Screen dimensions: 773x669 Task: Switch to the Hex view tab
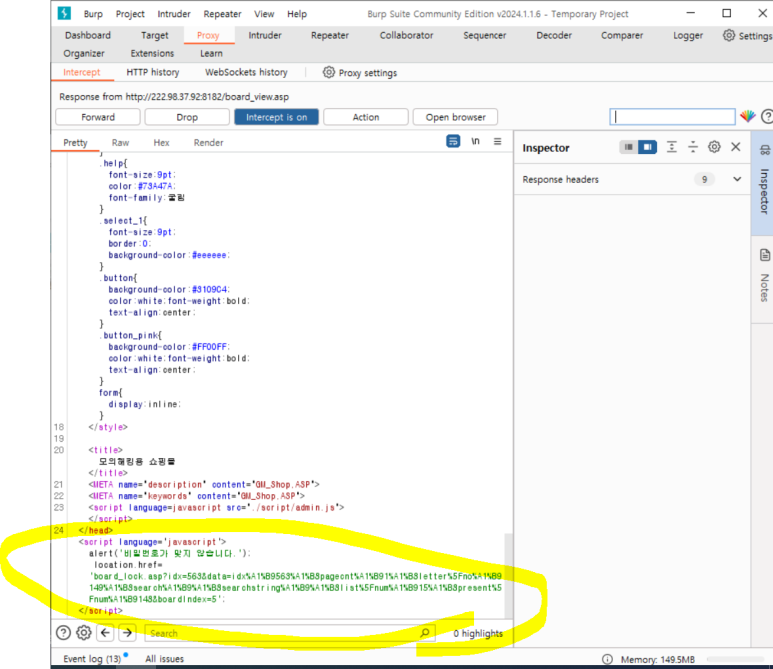point(161,142)
